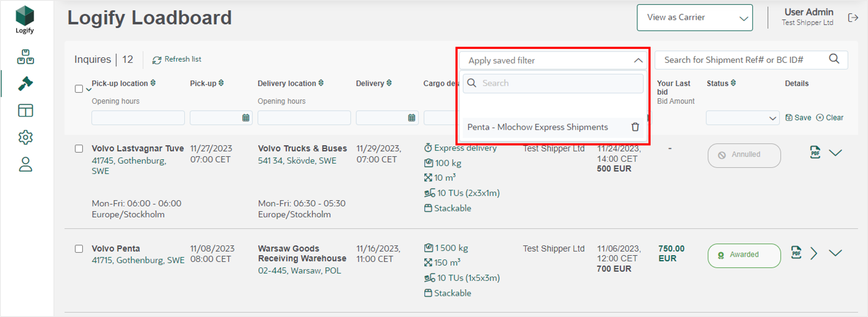Click the 500 EUR bid amount
The image size is (868, 317).
point(614,169)
